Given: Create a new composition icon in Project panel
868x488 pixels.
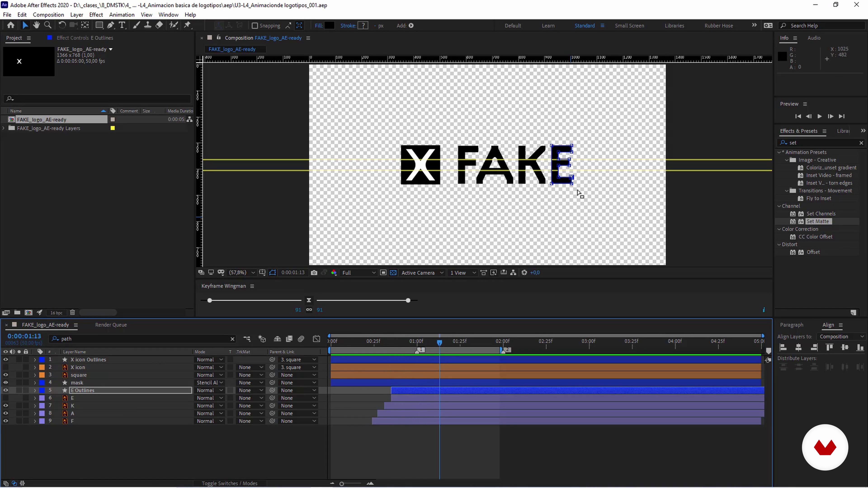Looking at the screenshot, I should (29, 312).
